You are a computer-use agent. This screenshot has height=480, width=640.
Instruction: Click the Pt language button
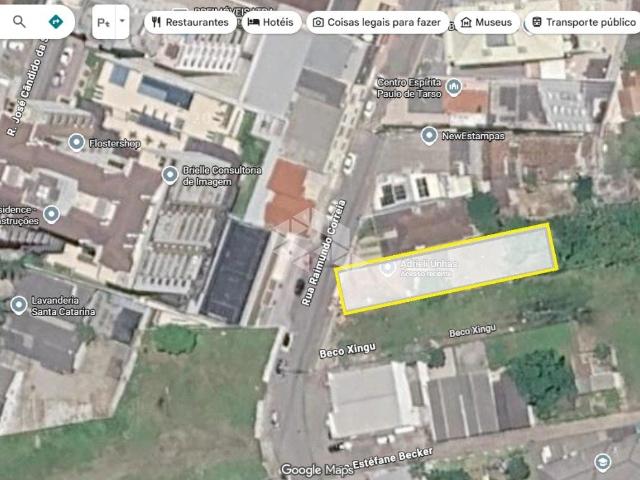(x=104, y=22)
